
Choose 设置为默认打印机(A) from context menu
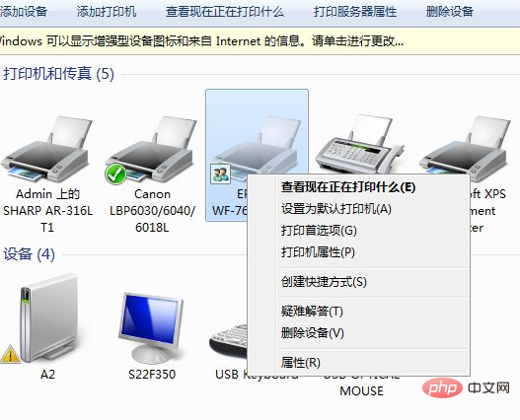(336, 209)
